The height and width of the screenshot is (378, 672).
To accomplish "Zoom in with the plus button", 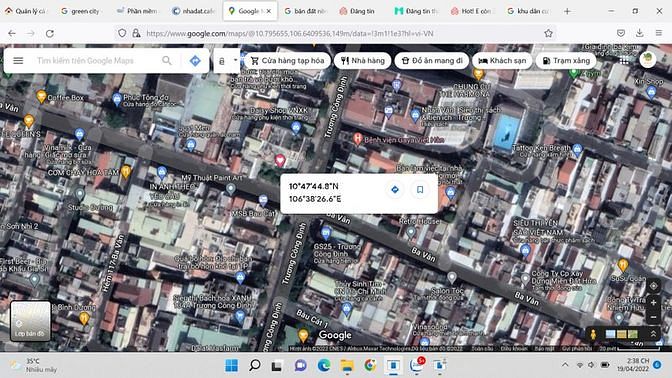I will pyautogui.click(x=653, y=303).
